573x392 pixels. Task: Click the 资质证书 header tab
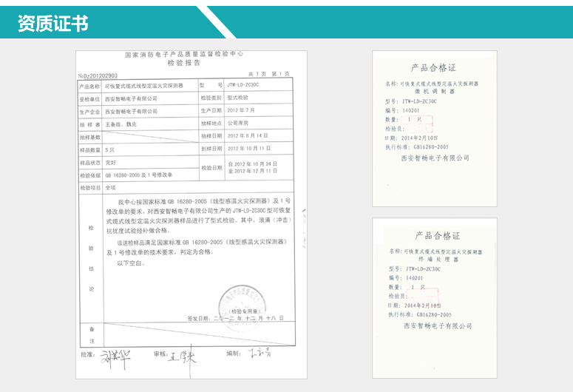53,24
